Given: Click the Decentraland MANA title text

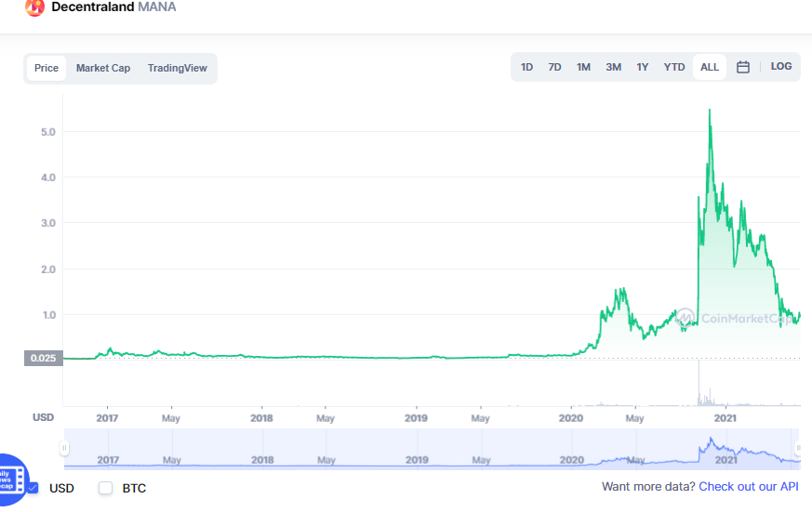Looking at the screenshot, I should click(113, 7).
